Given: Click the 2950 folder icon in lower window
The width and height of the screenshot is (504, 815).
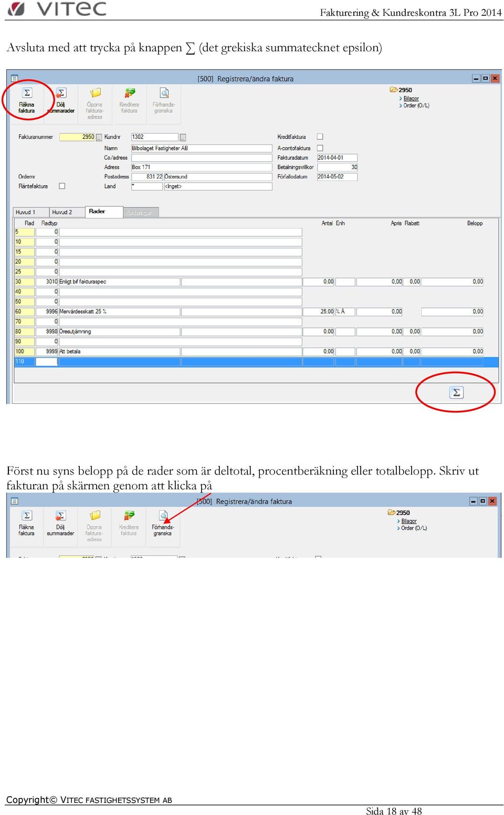Looking at the screenshot, I should click(392, 512).
